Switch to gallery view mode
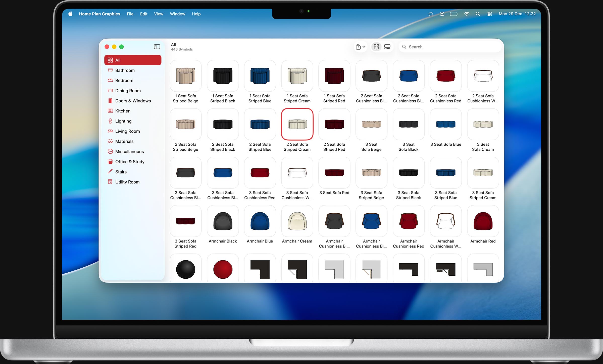603x364 pixels. 387,47
